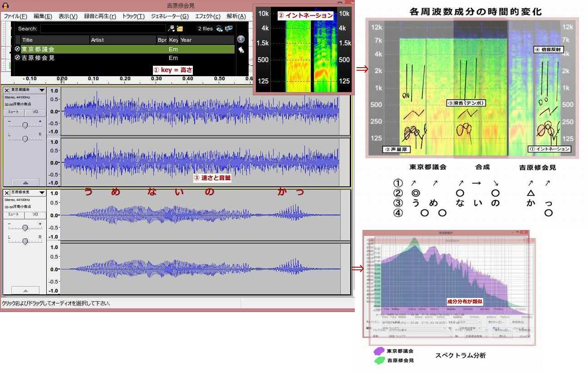Screen dimensions: 588x376
Task: Click the gain slider of 東京都議会 track
Action: click(25, 125)
